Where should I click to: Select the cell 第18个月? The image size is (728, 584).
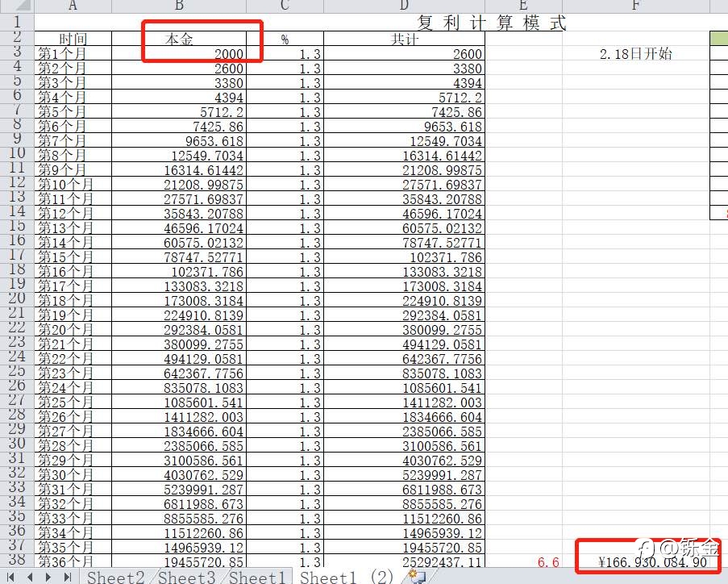[x=73, y=300]
